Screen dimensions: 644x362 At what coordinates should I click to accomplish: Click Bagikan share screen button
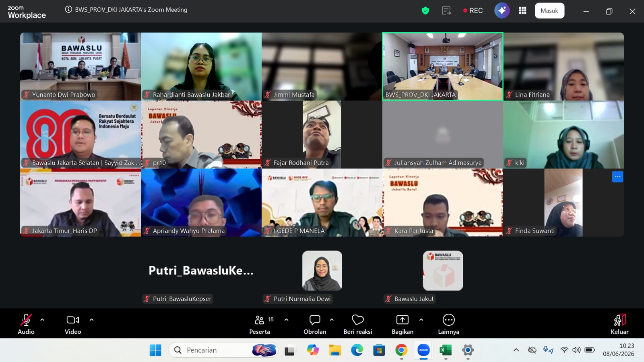402,324
